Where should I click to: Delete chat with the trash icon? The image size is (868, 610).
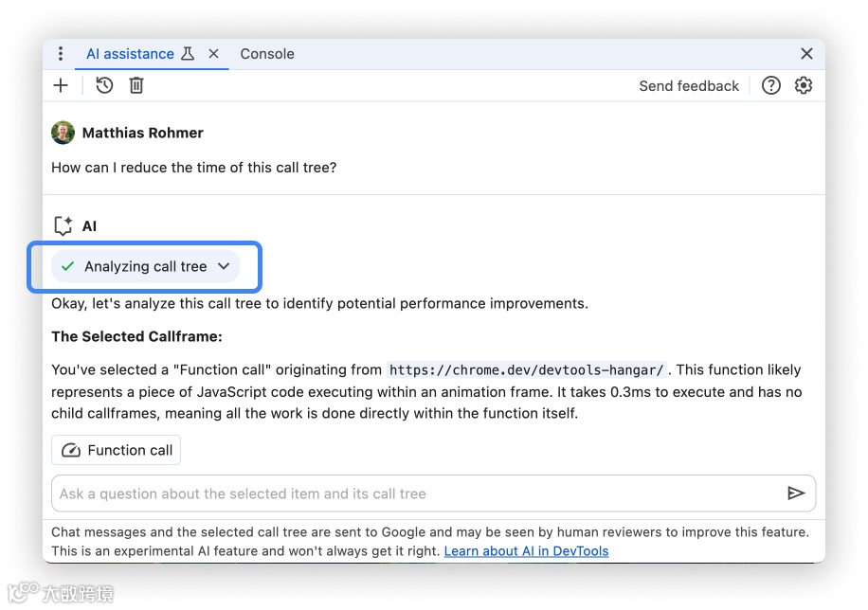(x=136, y=85)
